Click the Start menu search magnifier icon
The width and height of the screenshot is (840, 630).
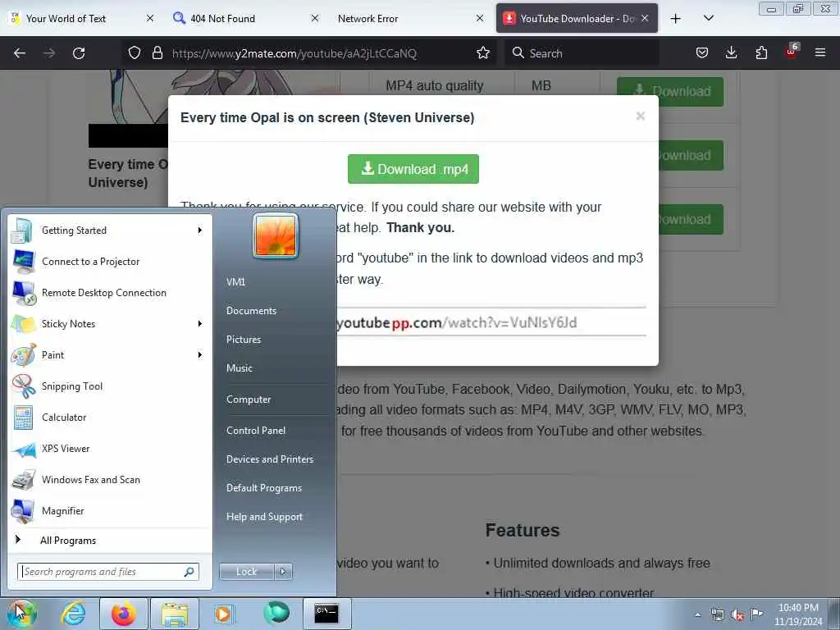189,572
